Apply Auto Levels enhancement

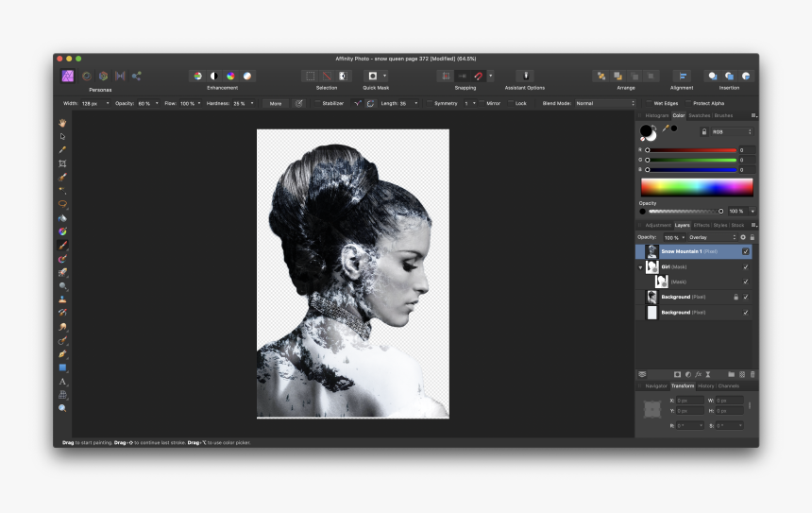point(198,77)
